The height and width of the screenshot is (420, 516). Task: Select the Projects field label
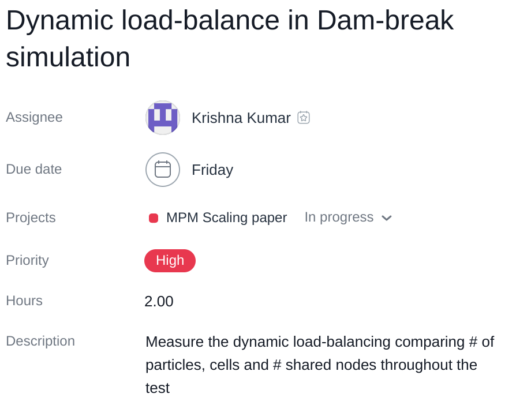click(x=31, y=217)
